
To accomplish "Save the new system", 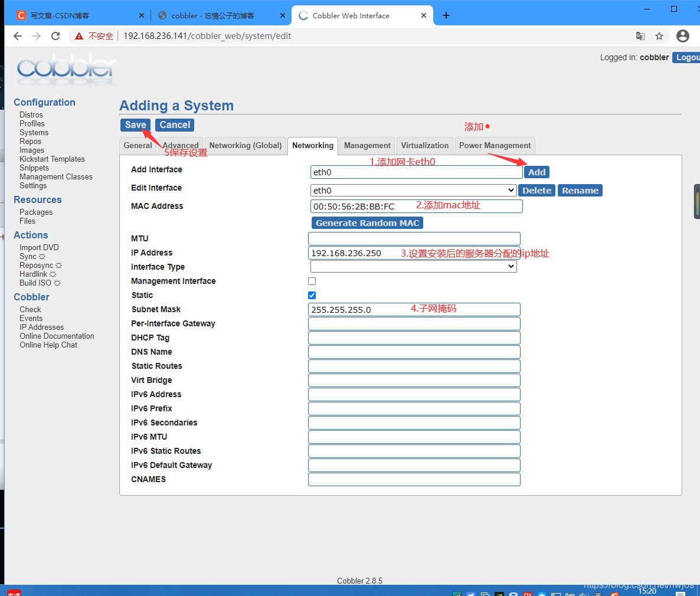I will point(135,125).
